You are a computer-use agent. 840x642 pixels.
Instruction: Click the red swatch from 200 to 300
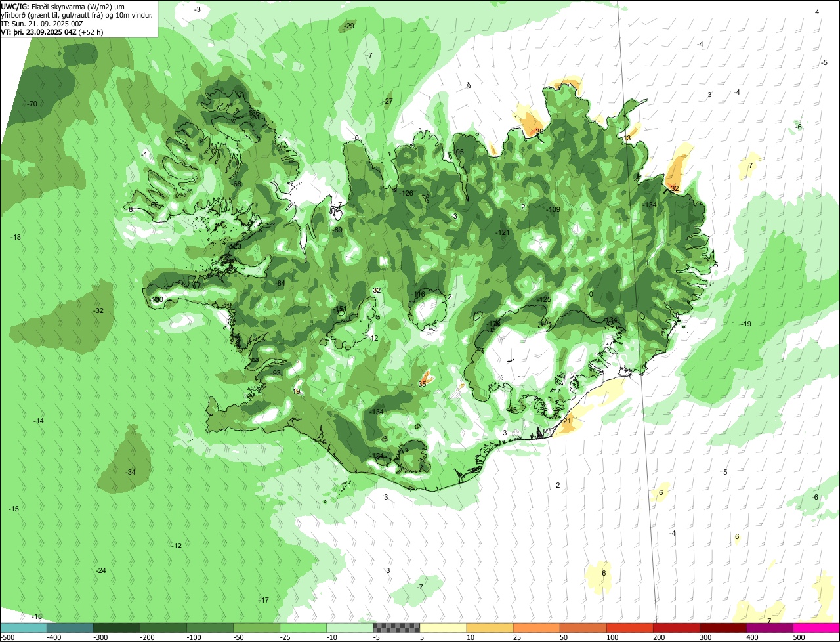coord(676,628)
